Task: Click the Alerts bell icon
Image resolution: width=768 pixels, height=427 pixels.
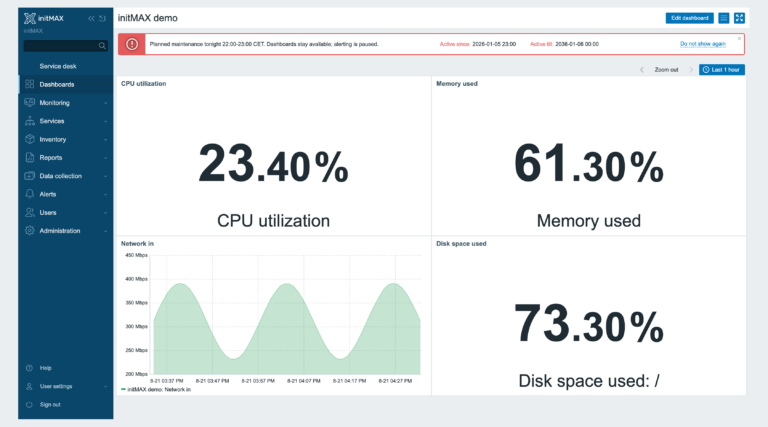Action: tap(30, 194)
